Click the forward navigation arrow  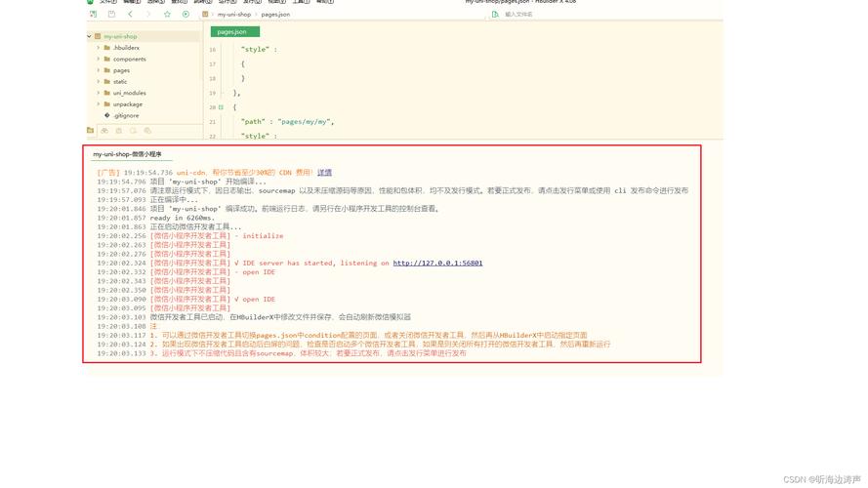[x=148, y=15]
